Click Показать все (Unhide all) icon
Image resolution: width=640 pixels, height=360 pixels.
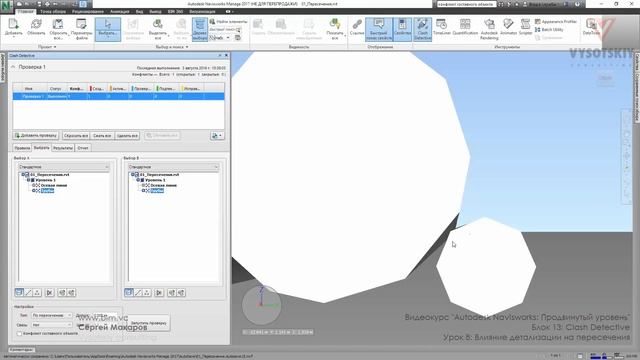tap(335, 29)
